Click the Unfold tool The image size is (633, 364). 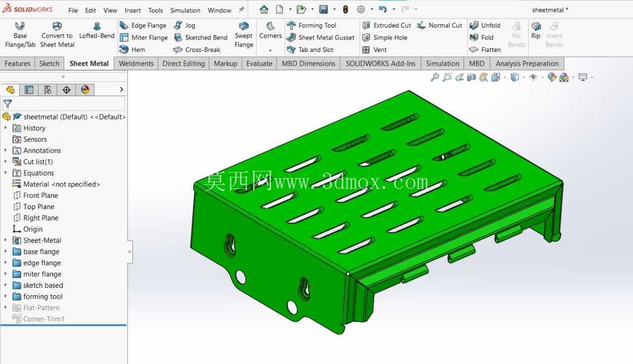485,25
